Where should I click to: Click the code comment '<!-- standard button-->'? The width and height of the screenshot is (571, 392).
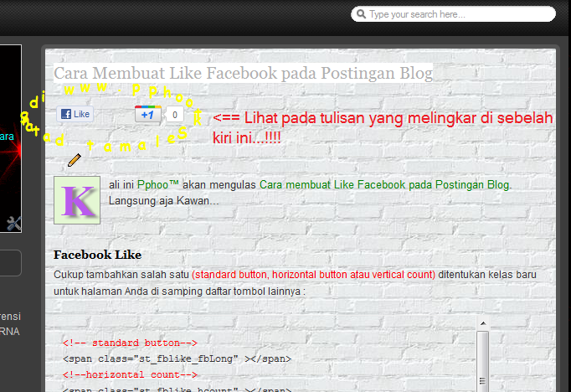point(130,343)
